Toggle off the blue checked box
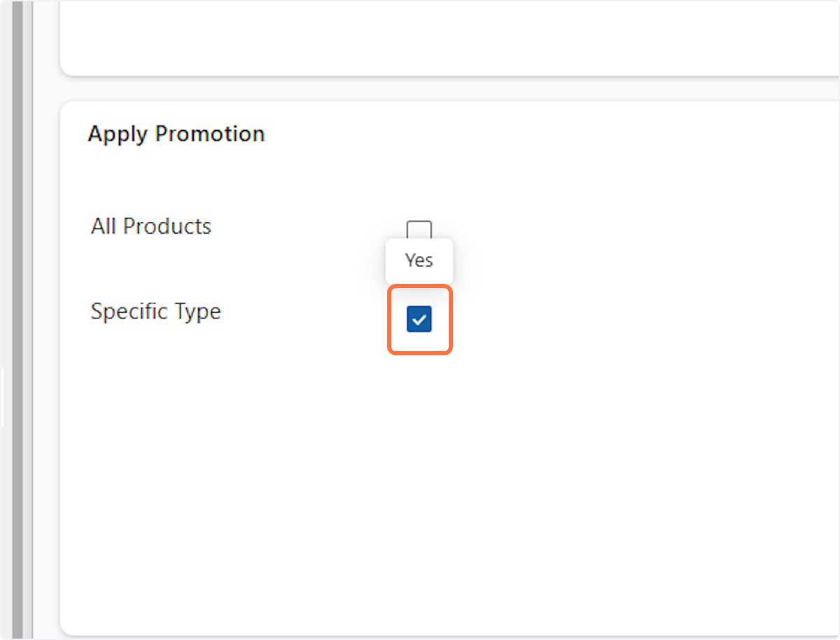The height and width of the screenshot is (640, 840). pos(419,320)
